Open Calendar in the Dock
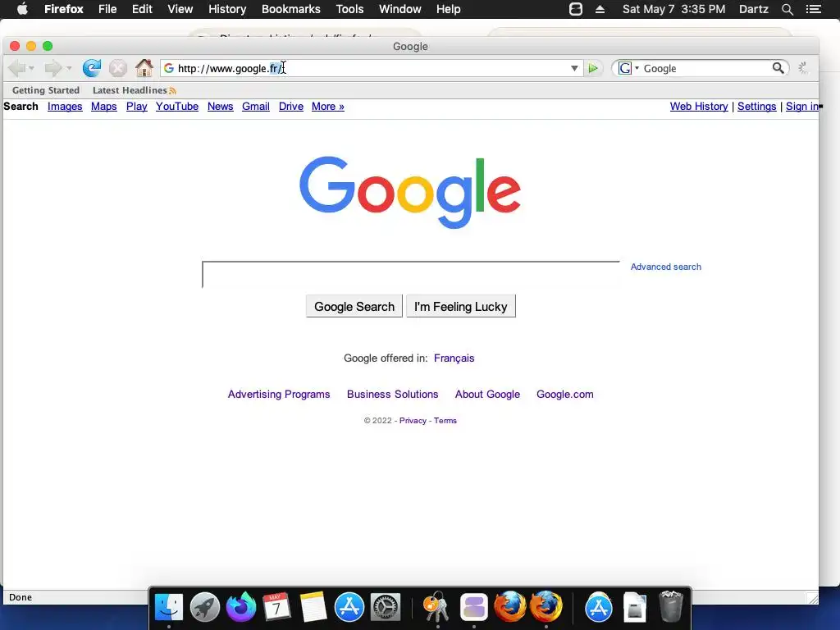This screenshot has width=840, height=630. pyautogui.click(x=276, y=607)
